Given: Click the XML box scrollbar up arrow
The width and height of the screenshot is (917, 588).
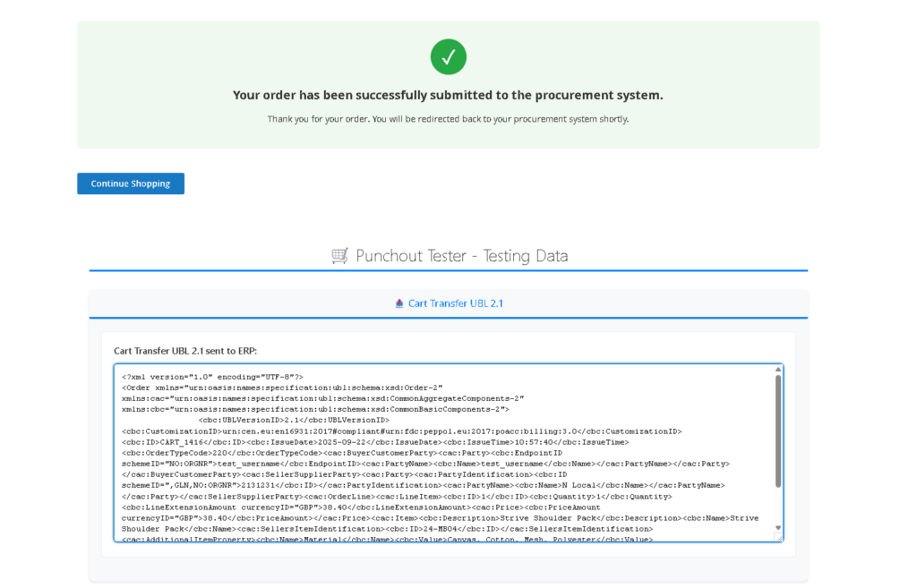Looking at the screenshot, I should 778,370.
